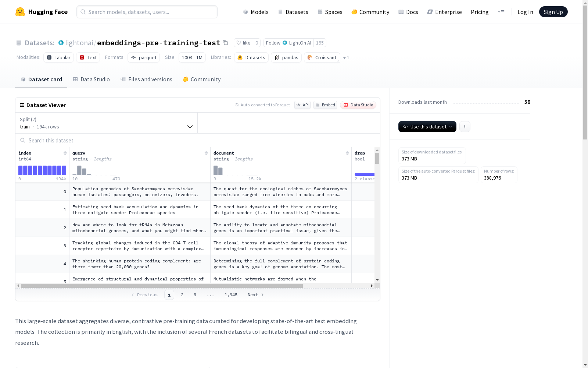Open Data Studio from viewer header
The width and height of the screenshot is (588, 368).
pos(358,105)
